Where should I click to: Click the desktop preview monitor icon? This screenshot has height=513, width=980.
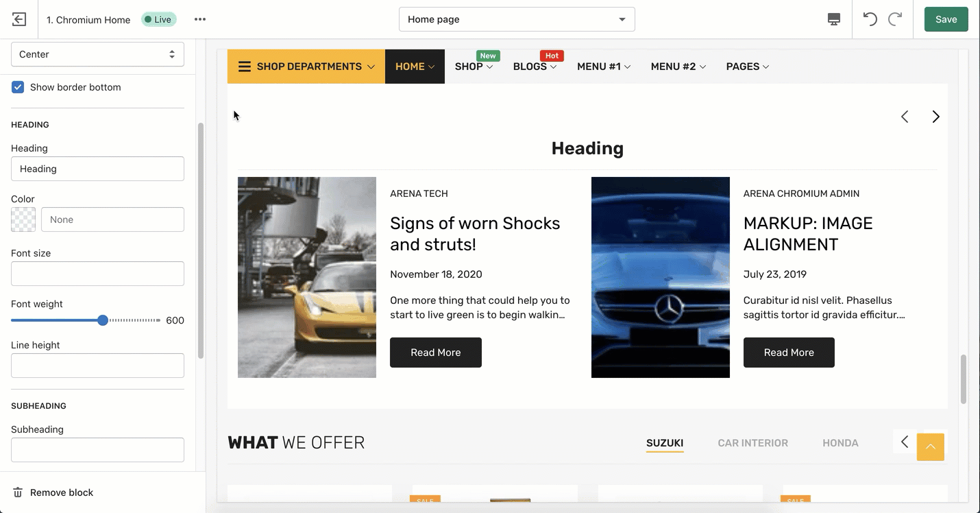tap(834, 19)
